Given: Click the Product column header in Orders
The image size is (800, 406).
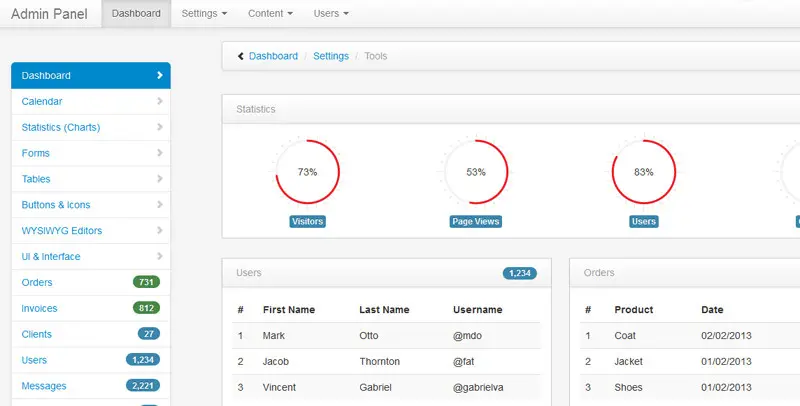Looking at the screenshot, I should pos(634,310).
